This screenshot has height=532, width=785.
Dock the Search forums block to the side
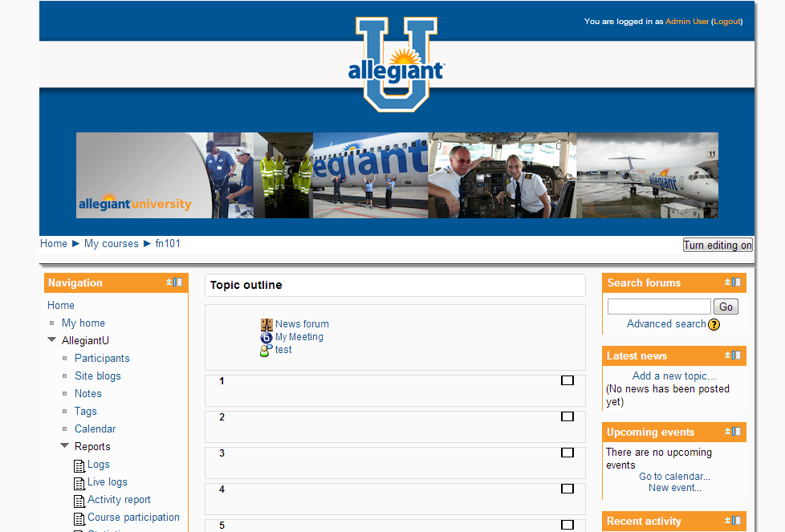coord(736,282)
